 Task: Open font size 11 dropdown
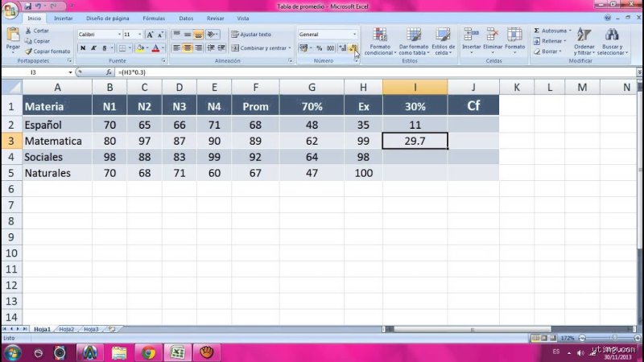click(139, 35)
